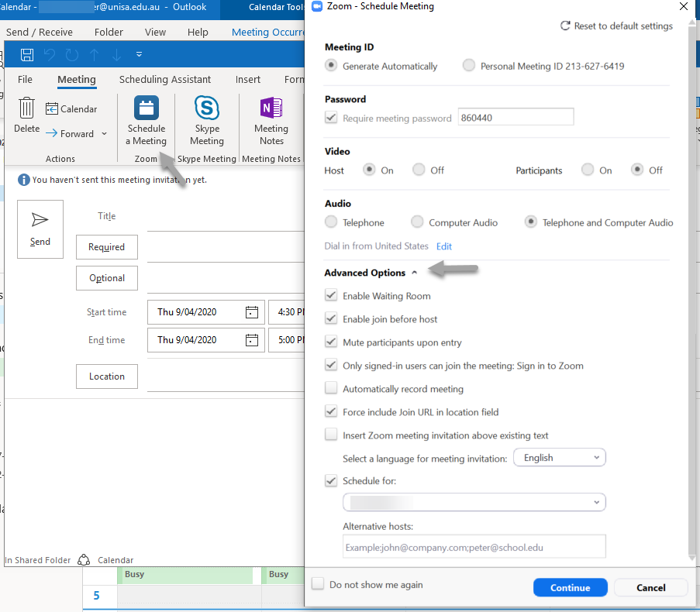This screenshot has height=612, width=700.
Task: Click the Required attendees button
Action: tap(107, 247)
